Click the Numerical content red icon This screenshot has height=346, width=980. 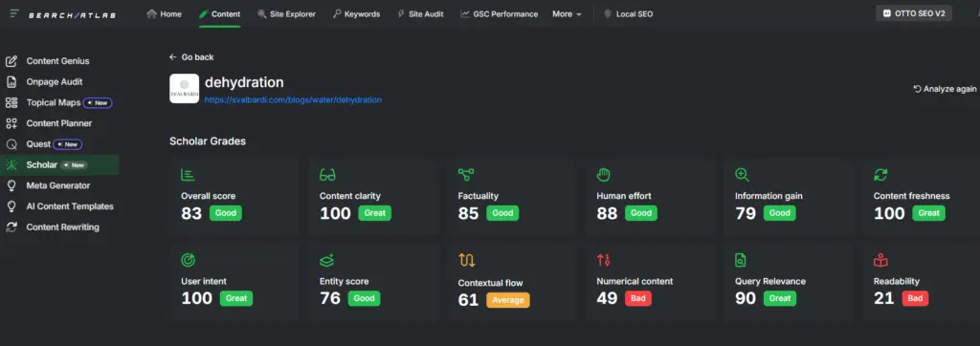[603, 260]
